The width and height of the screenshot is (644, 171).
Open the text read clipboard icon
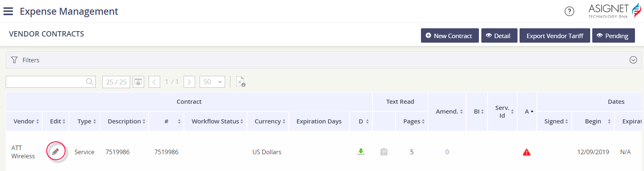click(384, 152)
